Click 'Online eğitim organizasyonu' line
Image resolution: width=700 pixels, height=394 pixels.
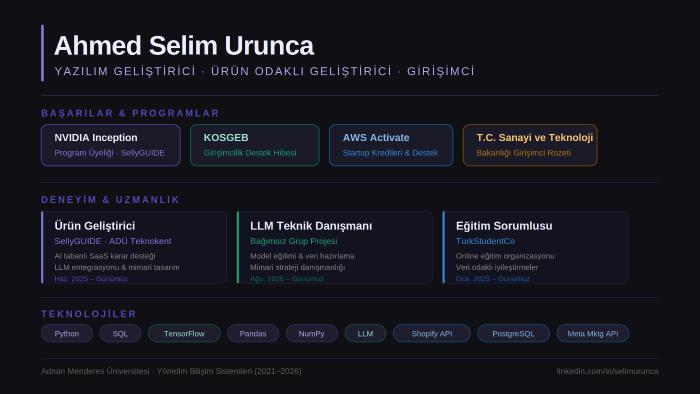(505, 256)
